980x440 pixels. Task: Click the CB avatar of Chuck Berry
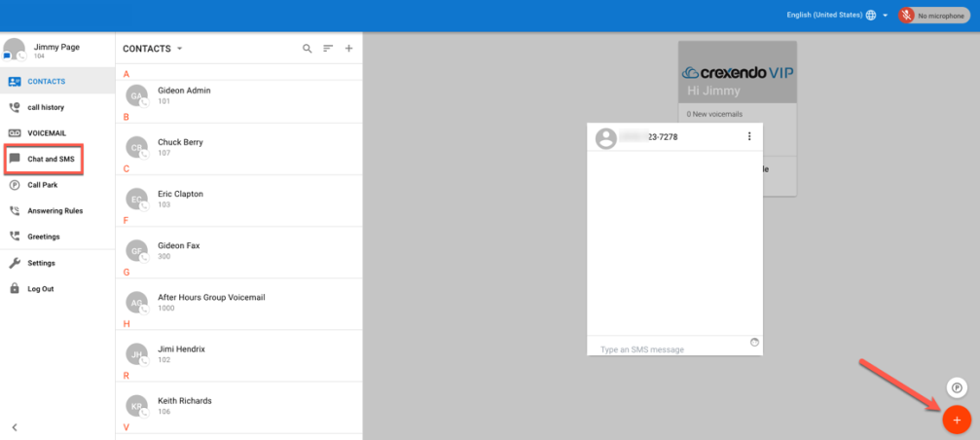[x=137, y=148]
